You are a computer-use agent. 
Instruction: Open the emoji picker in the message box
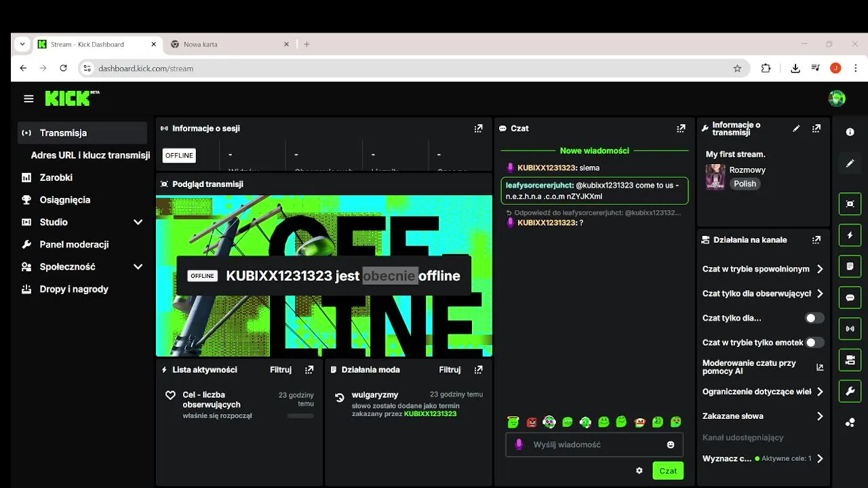pyautogui.click(x=671, y=445)
